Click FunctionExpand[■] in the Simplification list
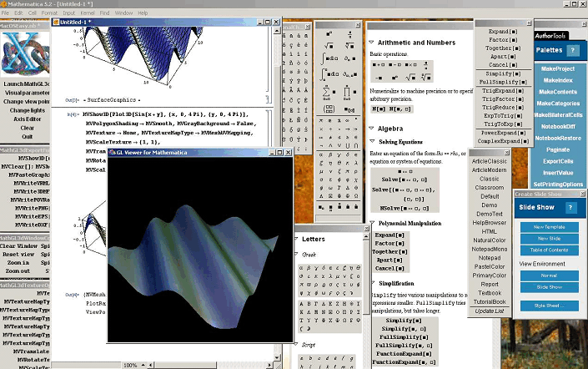Image resolution: width=588 pixels, height=369 pixels. [404, 354]
